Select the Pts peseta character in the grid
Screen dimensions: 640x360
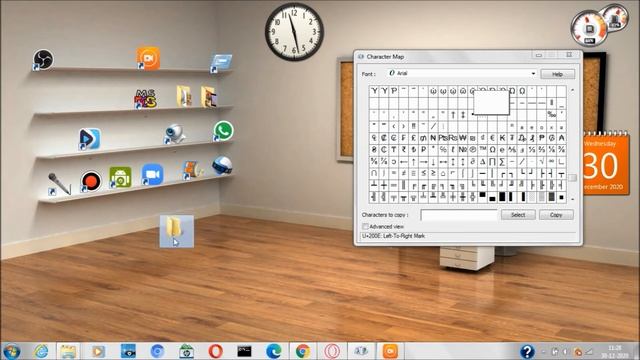point(443,138)
